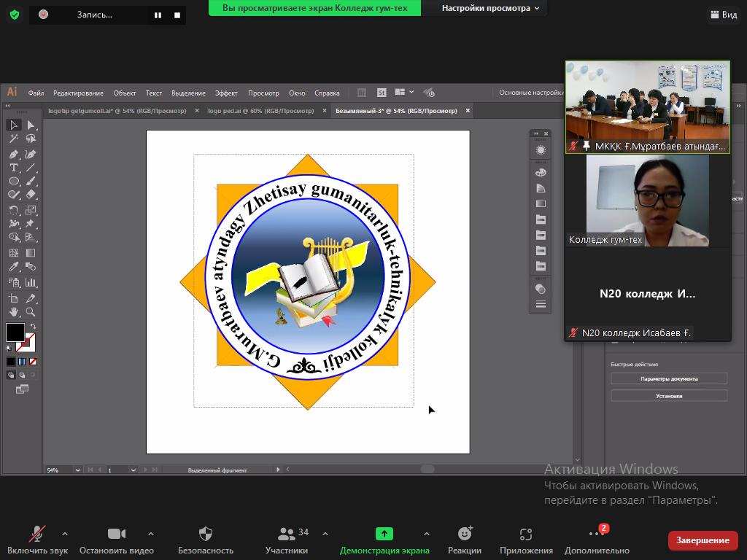Select the Gradient tool in the toolbox

[31, 253]
